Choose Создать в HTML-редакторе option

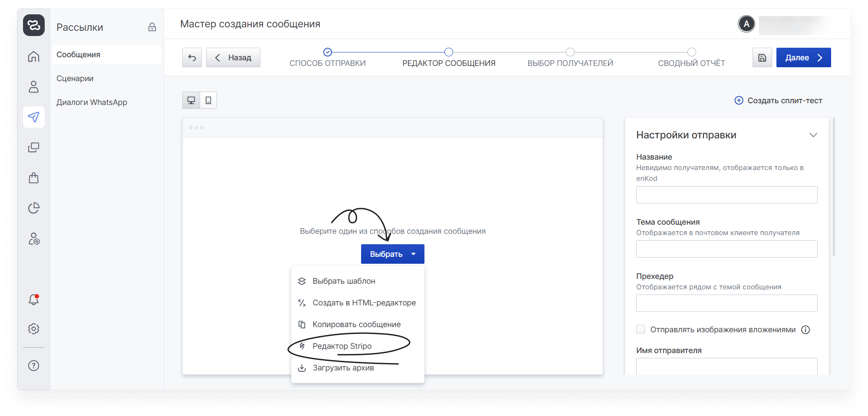tap(358, 303)
